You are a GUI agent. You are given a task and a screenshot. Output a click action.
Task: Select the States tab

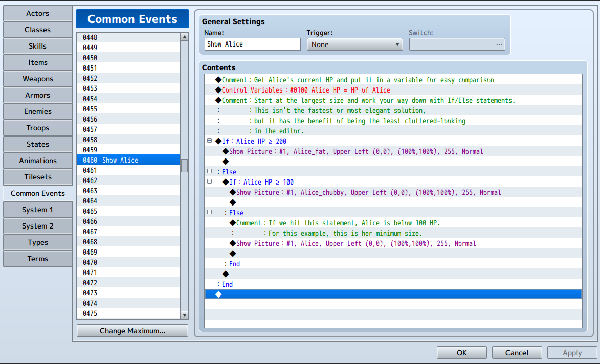coord(37,145)
